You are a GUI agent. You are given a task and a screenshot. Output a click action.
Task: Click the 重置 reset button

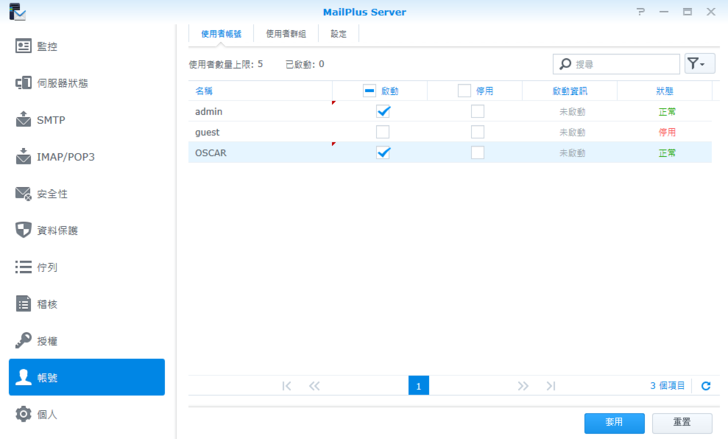click(682, 422)
